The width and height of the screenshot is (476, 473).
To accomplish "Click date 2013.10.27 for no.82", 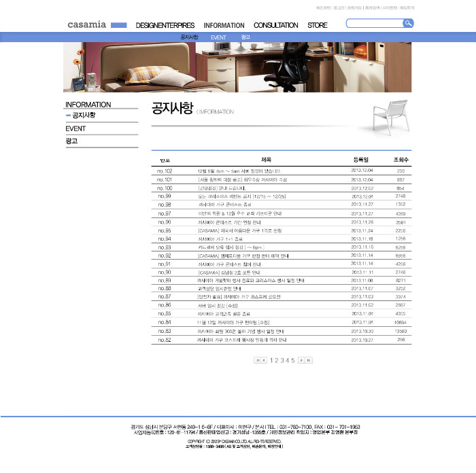I will (x=362, y=340).
